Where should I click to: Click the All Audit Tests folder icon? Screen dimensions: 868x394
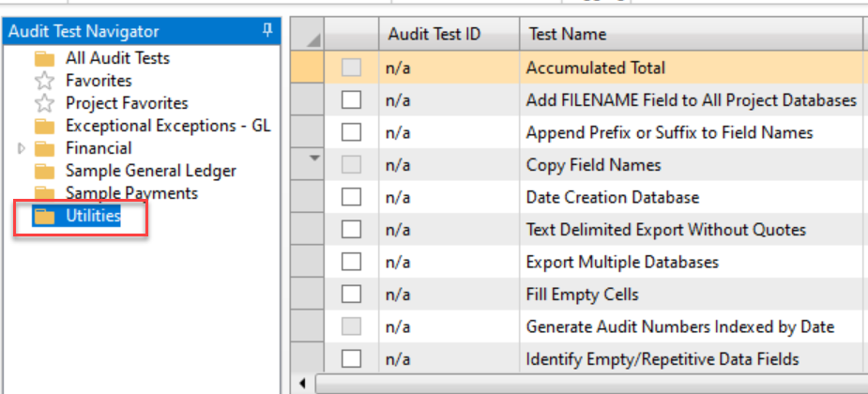pos(44,58)
